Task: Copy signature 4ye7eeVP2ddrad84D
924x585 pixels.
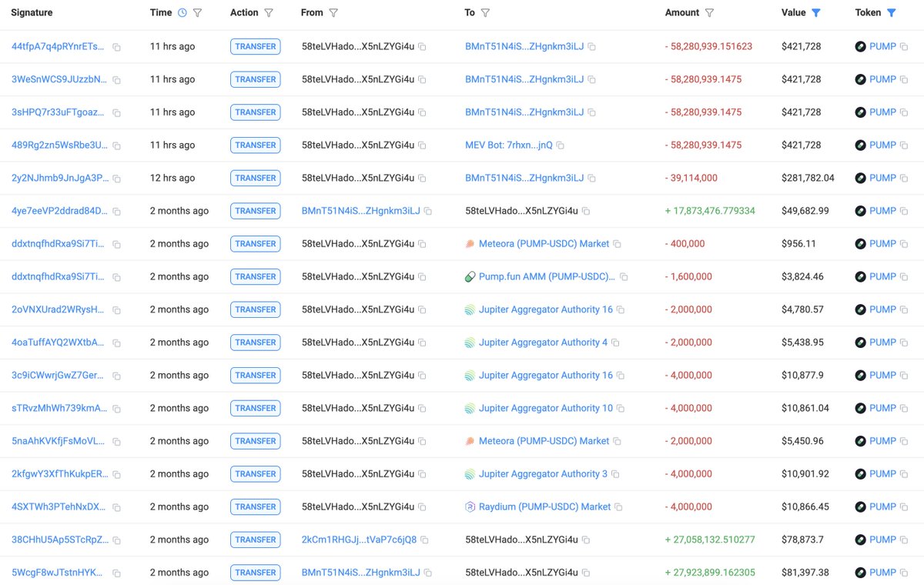Action: pyautogui.click(x=116, y=212)
